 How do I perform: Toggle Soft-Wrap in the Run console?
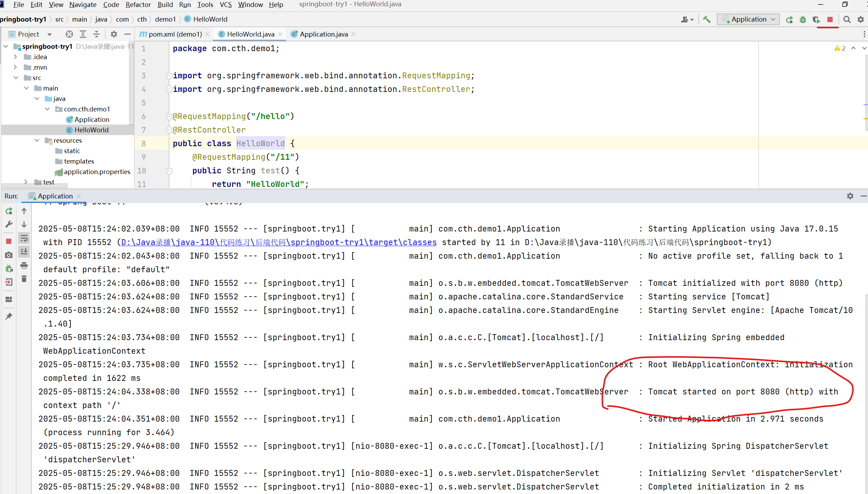24,238
